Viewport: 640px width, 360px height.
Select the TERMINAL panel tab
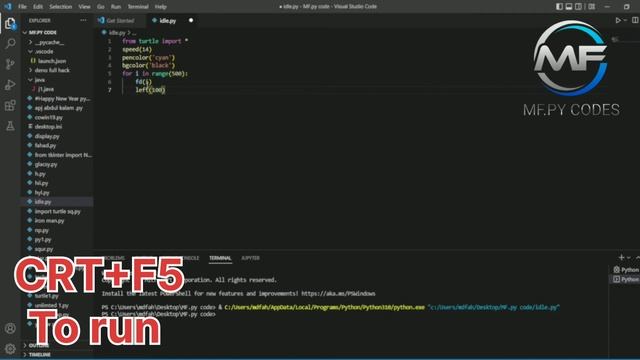point(220,258)
